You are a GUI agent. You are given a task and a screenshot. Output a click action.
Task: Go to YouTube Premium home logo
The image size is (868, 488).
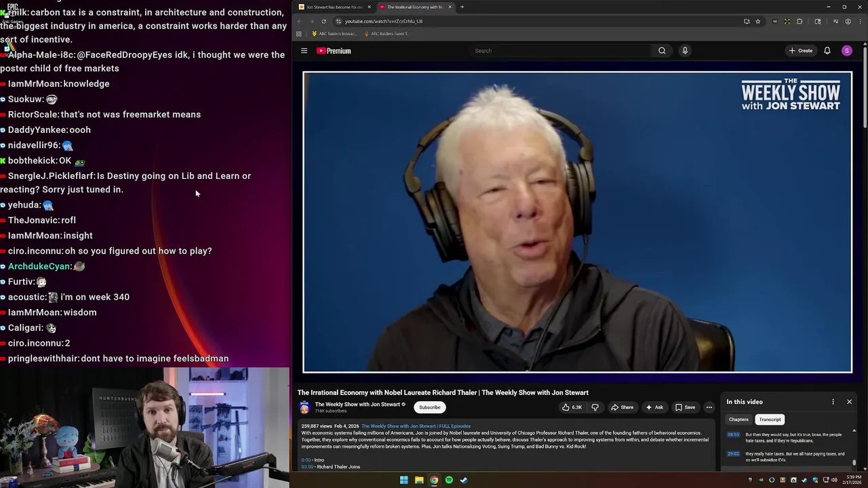point(334,51)
